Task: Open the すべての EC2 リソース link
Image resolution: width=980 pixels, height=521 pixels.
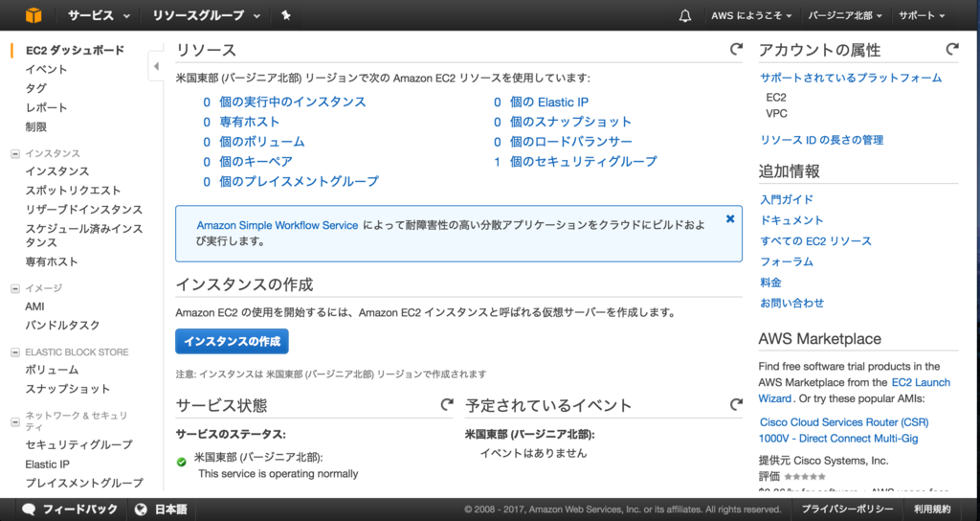Action: (815, 240)
